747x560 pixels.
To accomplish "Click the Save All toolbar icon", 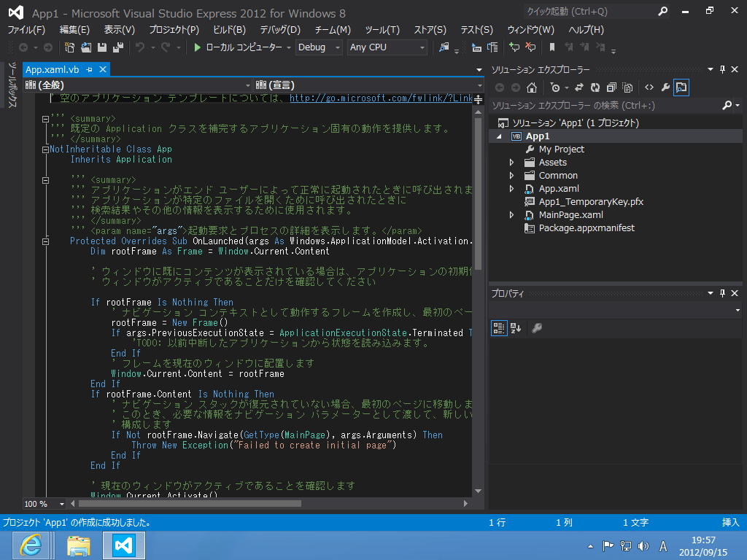I will tap(118, 47).
